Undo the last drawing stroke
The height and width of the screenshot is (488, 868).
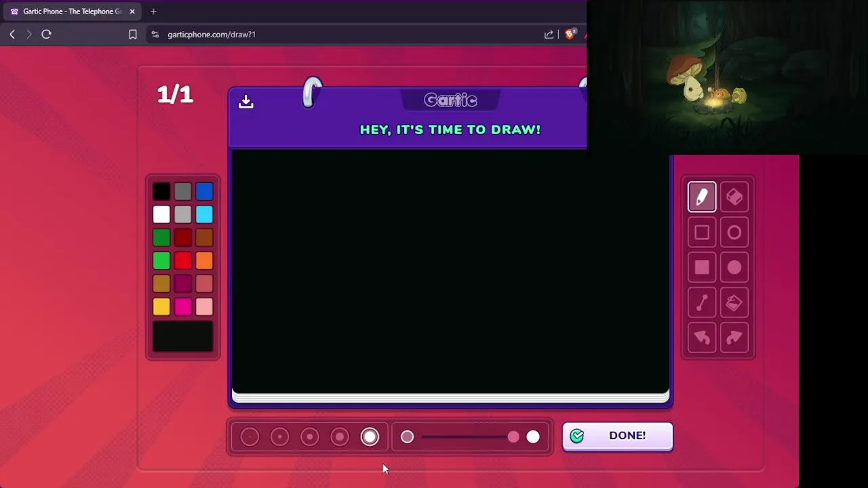tap(702, 338)
